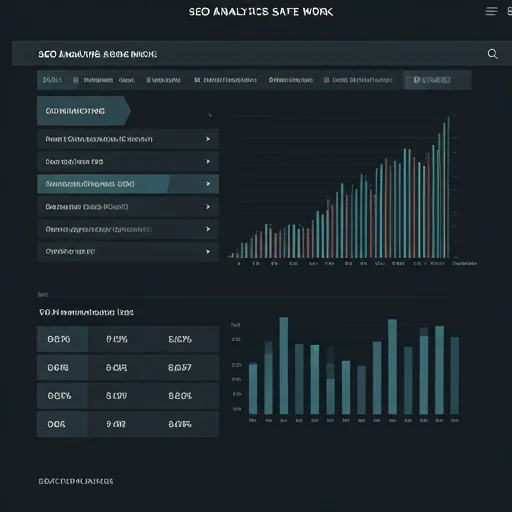This screenshot has height=512, width=512.
Task: Expand the last sidebar row's chevron
Action: pyautogui.click(x=208, y=251)
